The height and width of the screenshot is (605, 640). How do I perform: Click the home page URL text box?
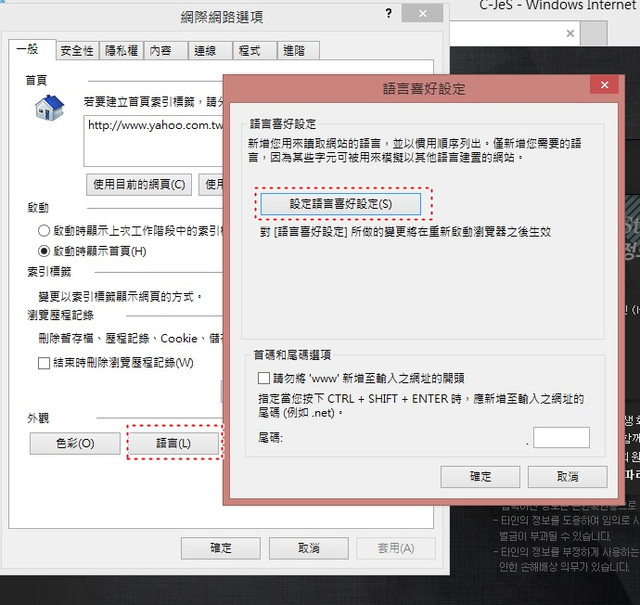tap(153, 141)
